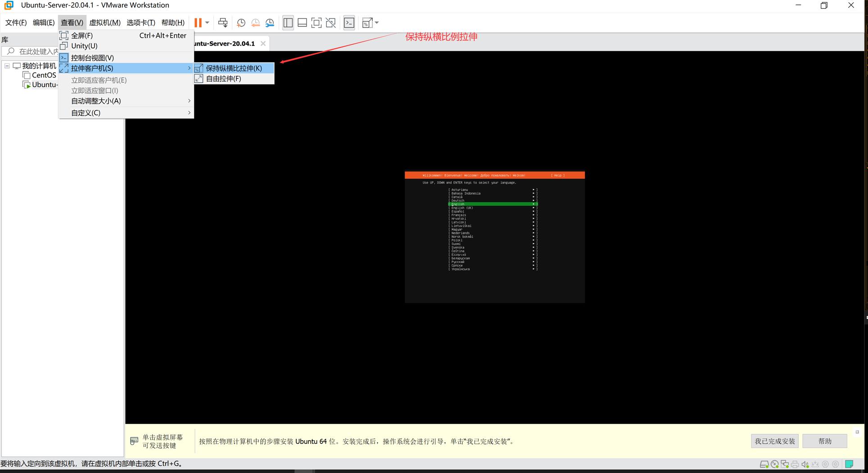Click the VMware logo in the title bar
The width and height of the screenshot is (868, 473).
pyautogui.click(x=9, y=5)
